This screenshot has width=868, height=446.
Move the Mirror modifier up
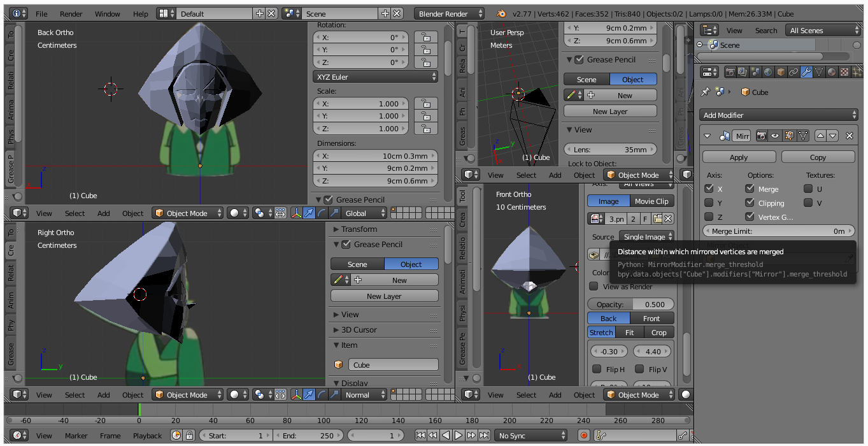[x=820, y=136]
